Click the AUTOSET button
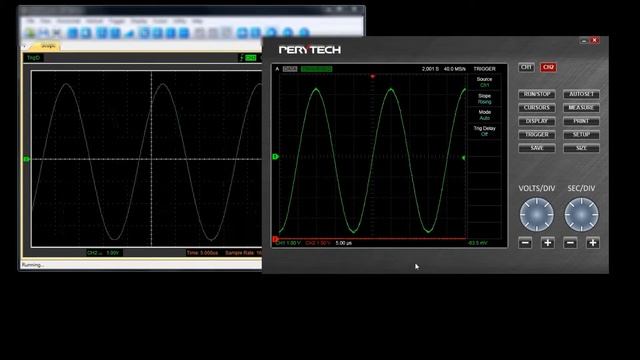The width and height of the screenshot is (640, 360). tap(581, 94)
